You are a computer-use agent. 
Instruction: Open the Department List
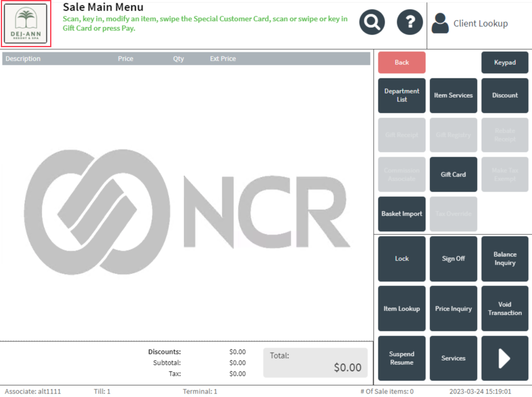[x=402, y=96]
